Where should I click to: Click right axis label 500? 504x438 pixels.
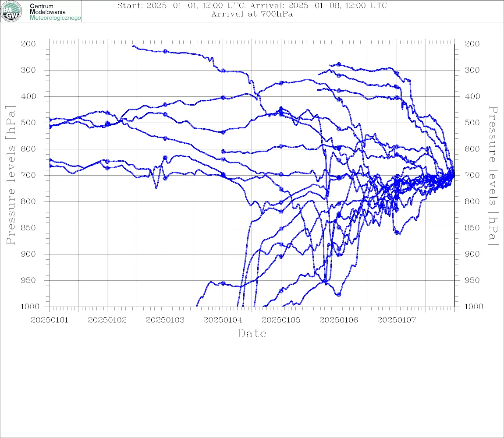[472, 123]
